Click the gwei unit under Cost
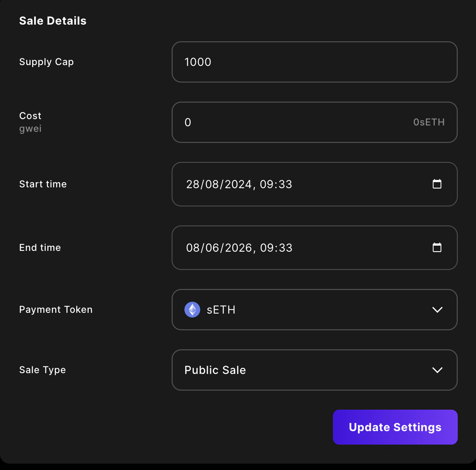The image size is (476, 470). click(30, 129)
